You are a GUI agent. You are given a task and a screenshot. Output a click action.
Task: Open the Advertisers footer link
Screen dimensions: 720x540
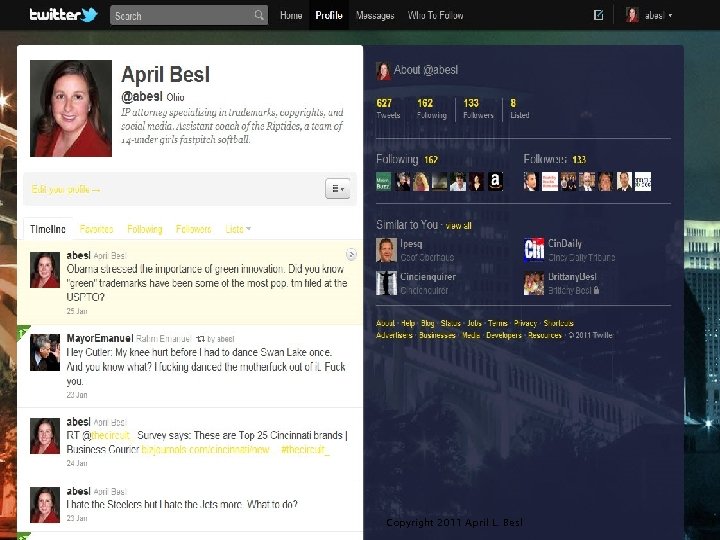pyautogui.click(x=394, y=335)
